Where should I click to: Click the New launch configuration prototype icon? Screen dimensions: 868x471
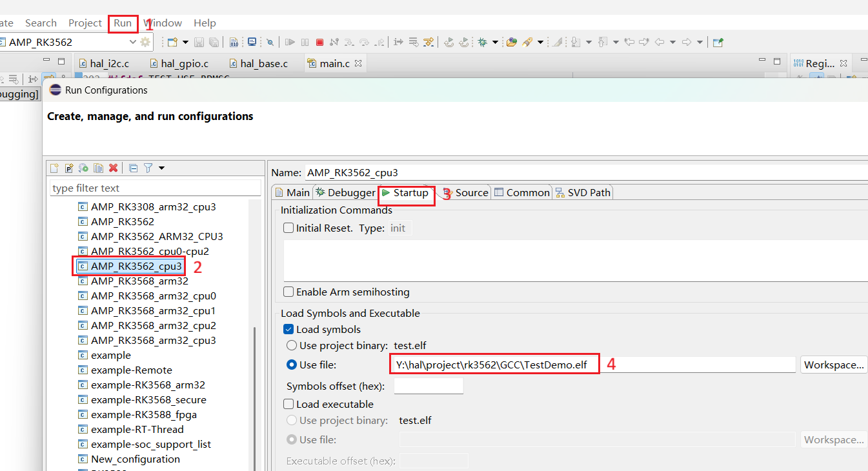tap(69, 168)
